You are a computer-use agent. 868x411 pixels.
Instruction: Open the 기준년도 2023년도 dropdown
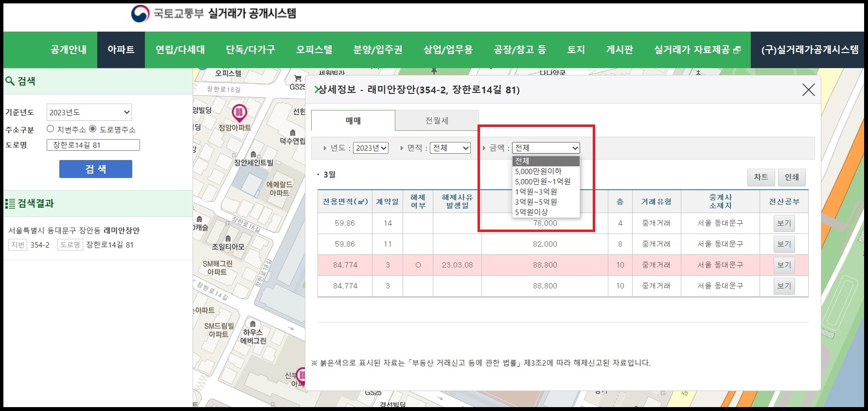pyautogui.click(x=89, y=112)
